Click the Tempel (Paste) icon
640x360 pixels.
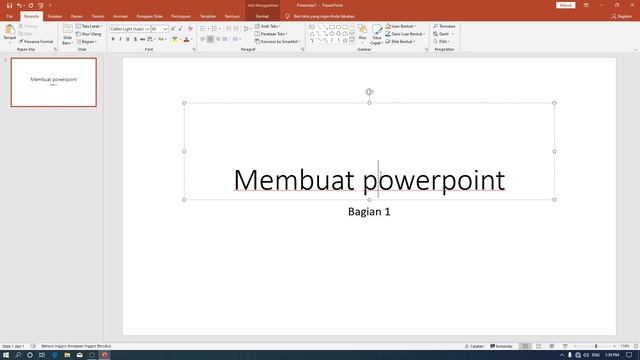[9, 33]
